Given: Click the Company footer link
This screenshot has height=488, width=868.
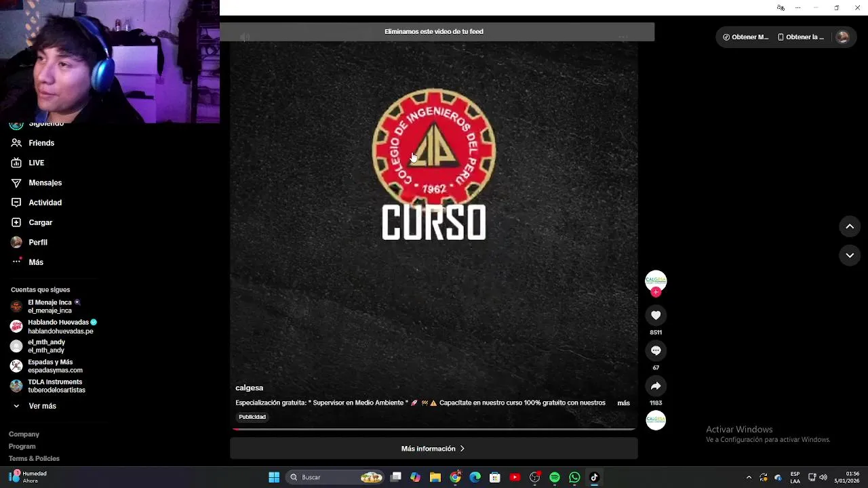Looking at the screenshot, I should 24,434.
